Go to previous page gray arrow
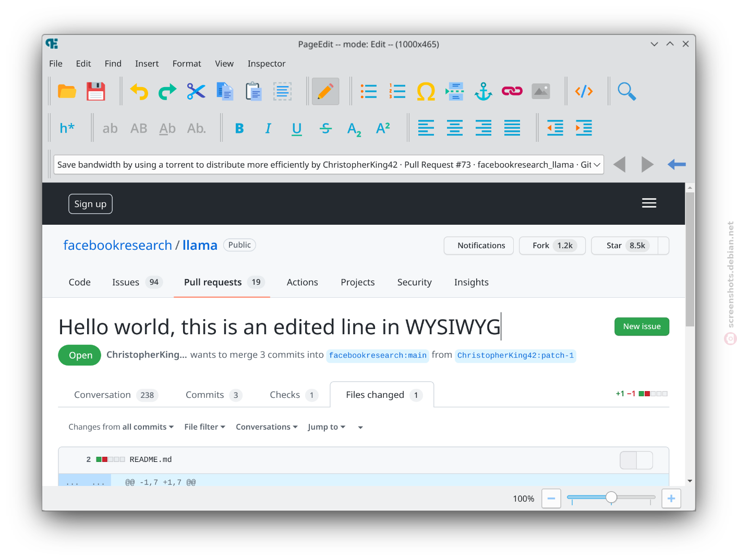Viewport: 737px width, 560px height. coord(620,164)
